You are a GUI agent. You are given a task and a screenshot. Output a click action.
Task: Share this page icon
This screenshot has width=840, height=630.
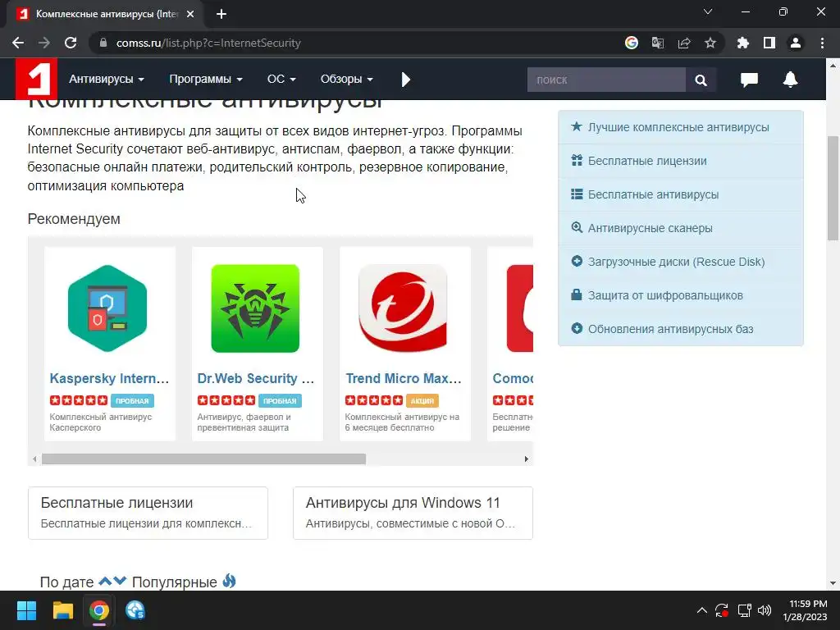[684, 43]
